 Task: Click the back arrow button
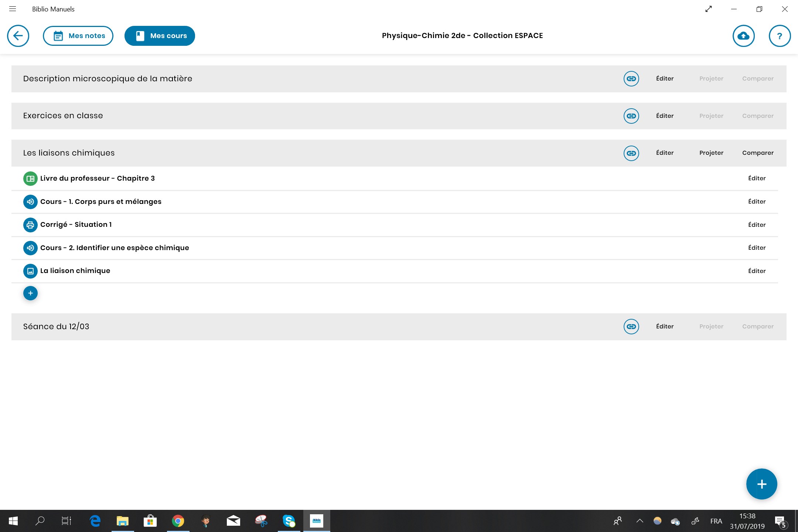click(18, 36)
